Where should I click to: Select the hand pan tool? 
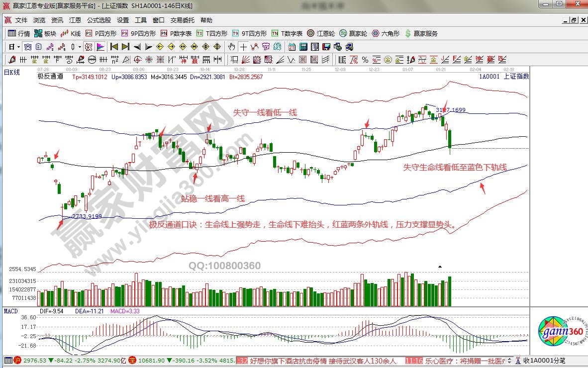coord(231,47)
